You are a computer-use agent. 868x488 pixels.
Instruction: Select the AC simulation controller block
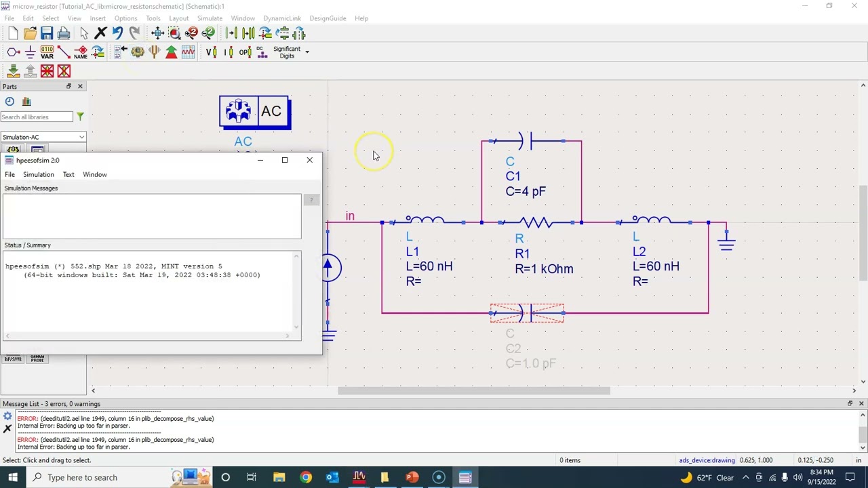[255, 113]
